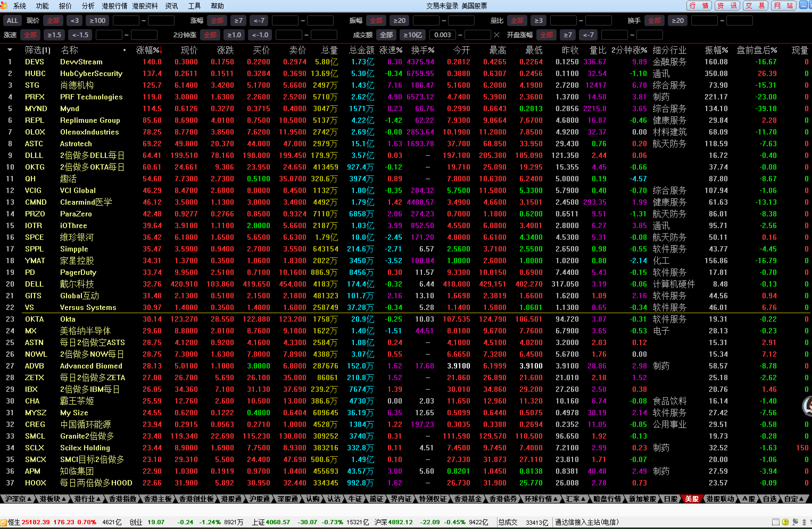The width and height of the screenshot is (812, 529).
Task: Click the 网站 button in title bar
Action: (784, 6)
